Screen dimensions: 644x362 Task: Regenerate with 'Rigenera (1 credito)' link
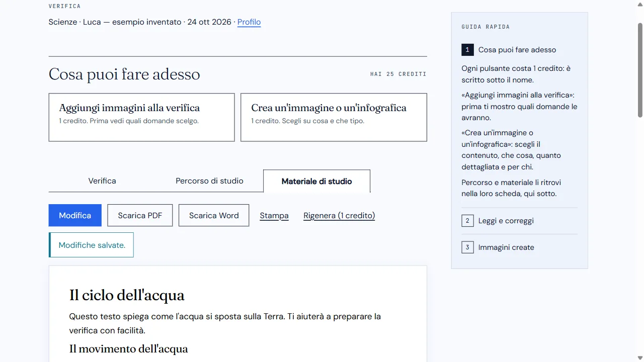[339, 216]
